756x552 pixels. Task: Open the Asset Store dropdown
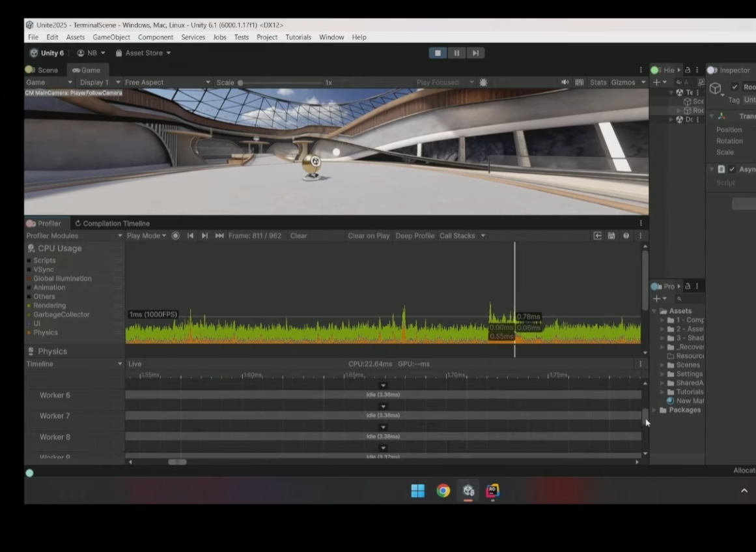click(143, 53)
